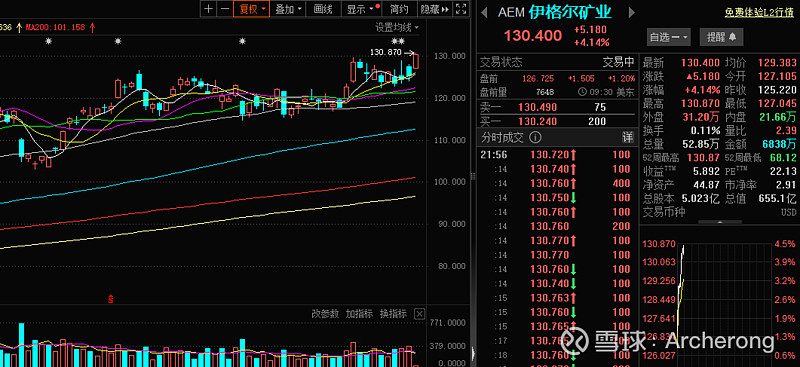800x367 pixels.
Task: Enter fullscreen chart mode icon
Action: pos(461,9)
